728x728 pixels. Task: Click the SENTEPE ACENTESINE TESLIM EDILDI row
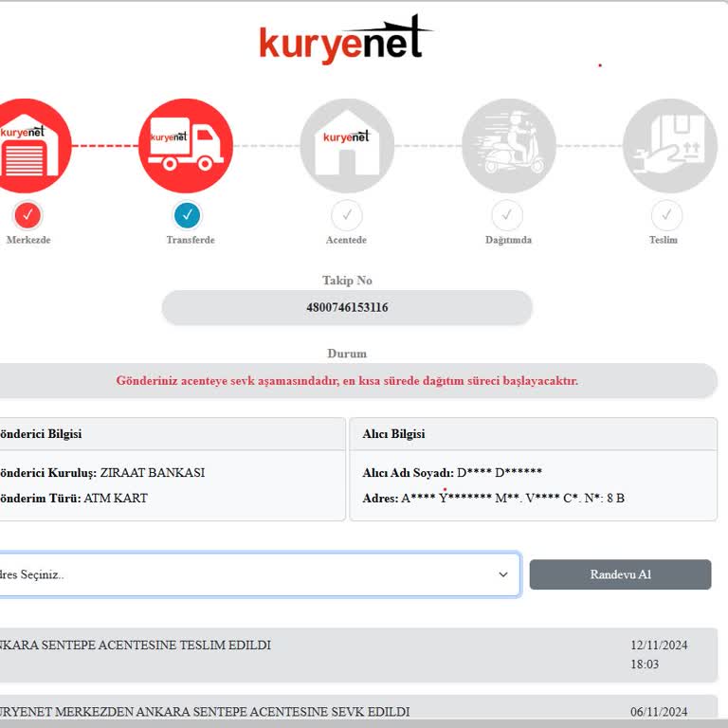[358, 655]
